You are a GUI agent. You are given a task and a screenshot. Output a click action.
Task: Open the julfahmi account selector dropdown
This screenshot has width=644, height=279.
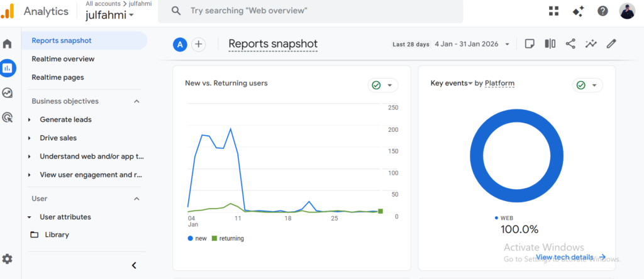pos(109,15)
